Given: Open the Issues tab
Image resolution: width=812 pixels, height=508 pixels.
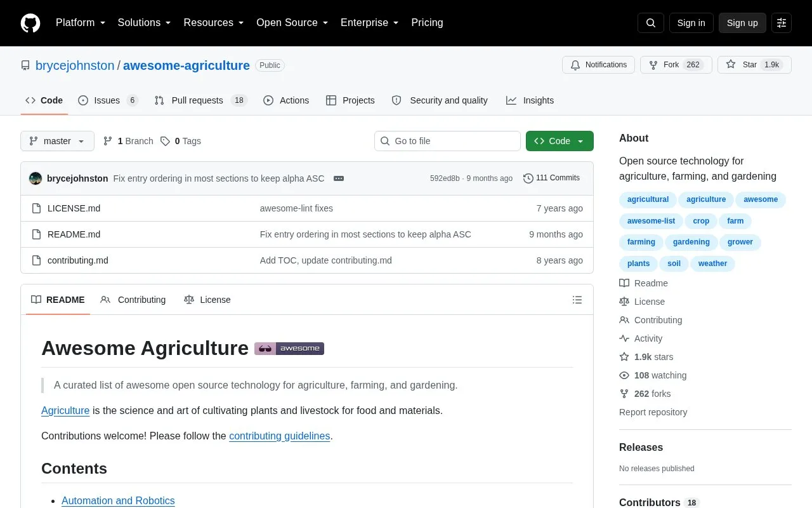Looking at the screenshot, I should click(x=108, y=100).
